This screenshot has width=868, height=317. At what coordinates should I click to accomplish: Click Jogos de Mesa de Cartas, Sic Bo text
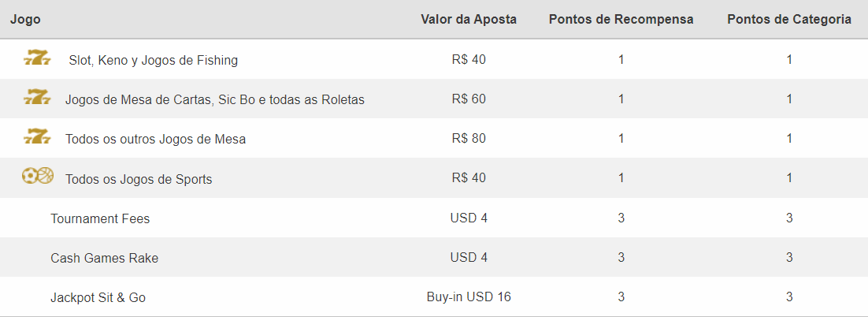[x=215, y=100]
